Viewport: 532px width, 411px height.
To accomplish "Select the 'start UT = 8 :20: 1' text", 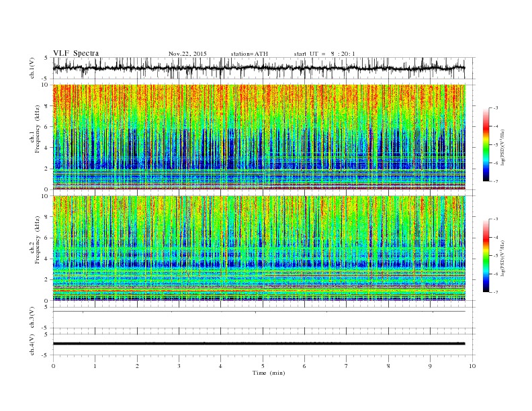I will (x=324, y=54).
